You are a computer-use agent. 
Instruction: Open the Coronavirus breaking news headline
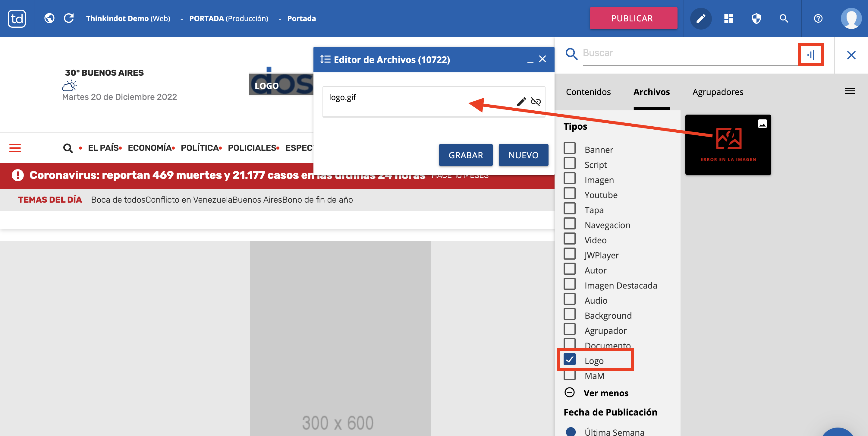(x=228, y=175)
